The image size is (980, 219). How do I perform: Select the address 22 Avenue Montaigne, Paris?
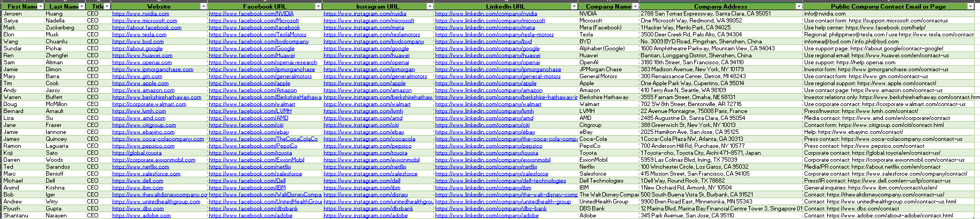[720, 111]
